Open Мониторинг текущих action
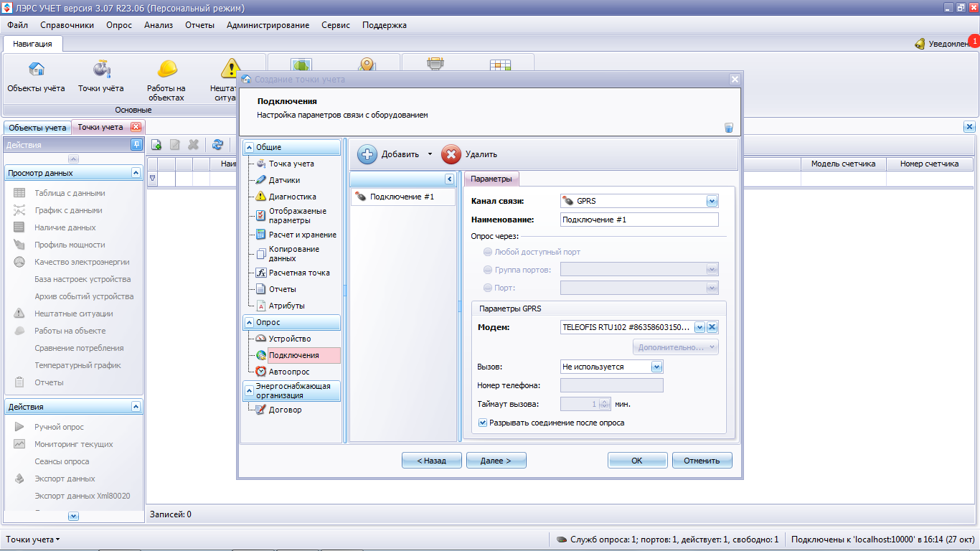980x551 pixels. tap(74, 444)
